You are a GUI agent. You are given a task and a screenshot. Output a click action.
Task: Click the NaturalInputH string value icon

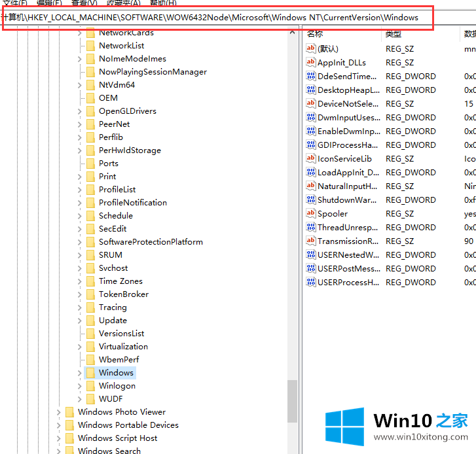click(x=311, y=186)
